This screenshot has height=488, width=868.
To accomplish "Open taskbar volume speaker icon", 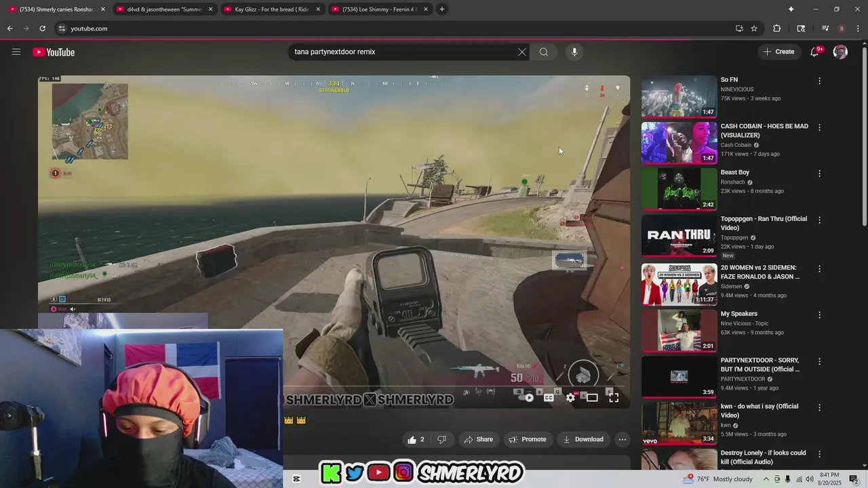I will tap(810, 479).
